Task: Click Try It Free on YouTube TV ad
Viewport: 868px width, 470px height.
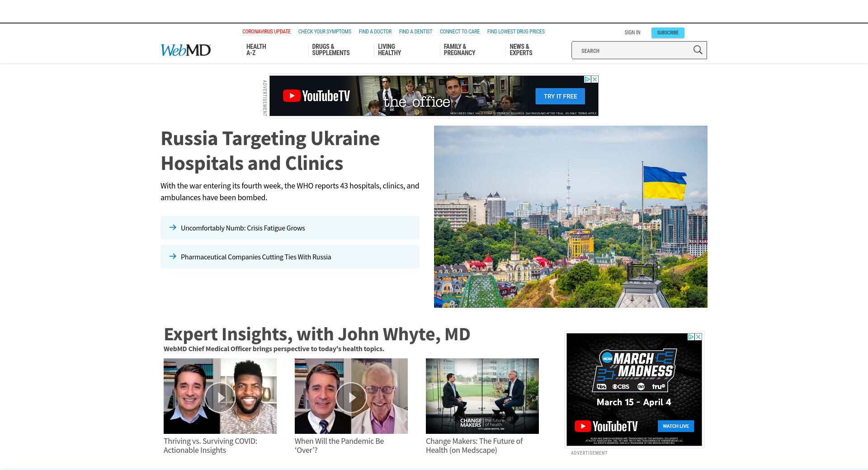Action: [x=560, y=96]
